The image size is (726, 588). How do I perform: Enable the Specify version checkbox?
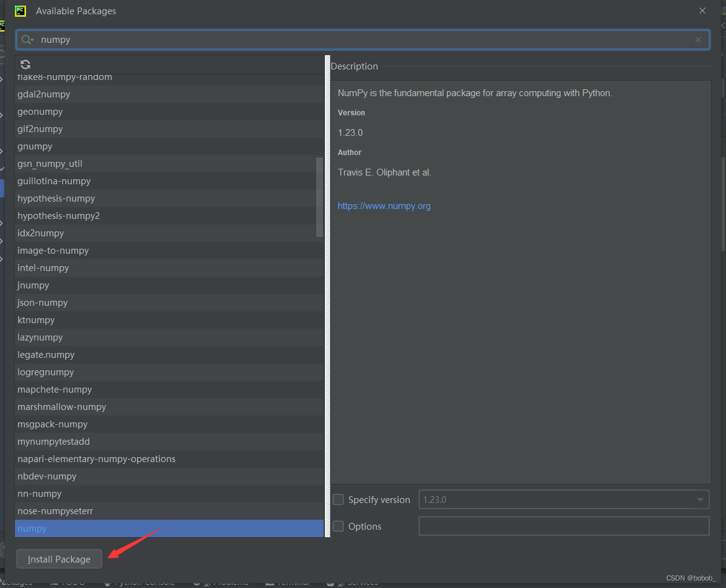[339, 499]
